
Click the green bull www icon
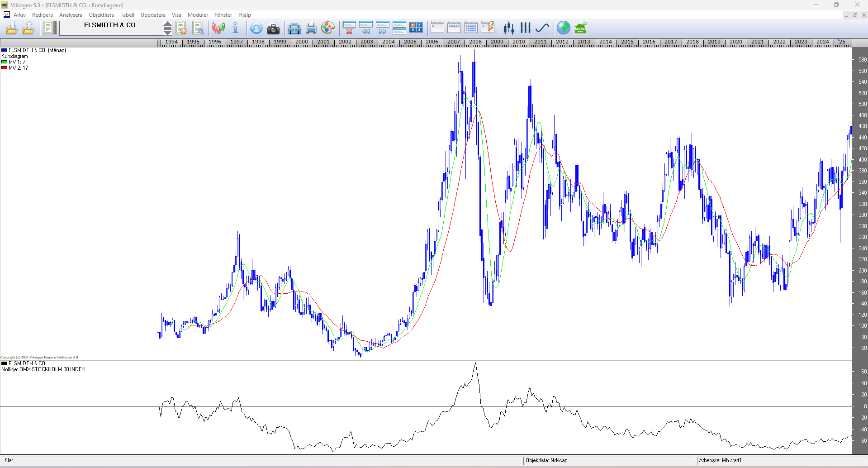click(x=580, y=29)
